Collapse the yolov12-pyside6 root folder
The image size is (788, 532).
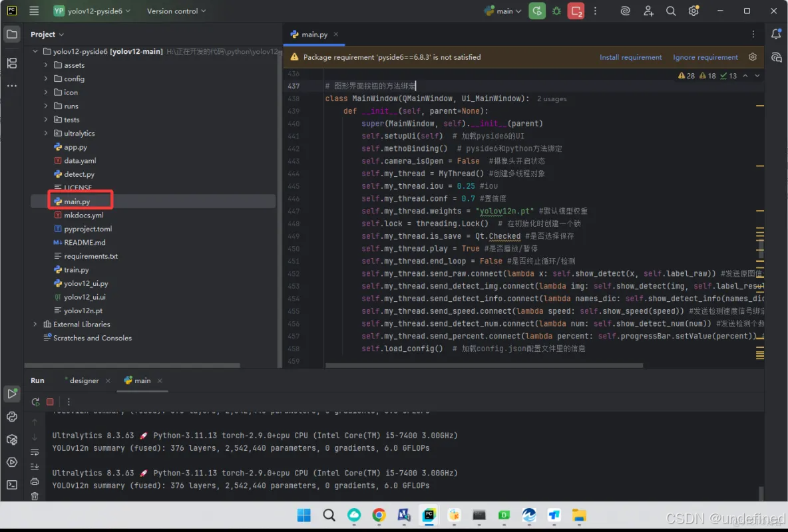(35, 51)
